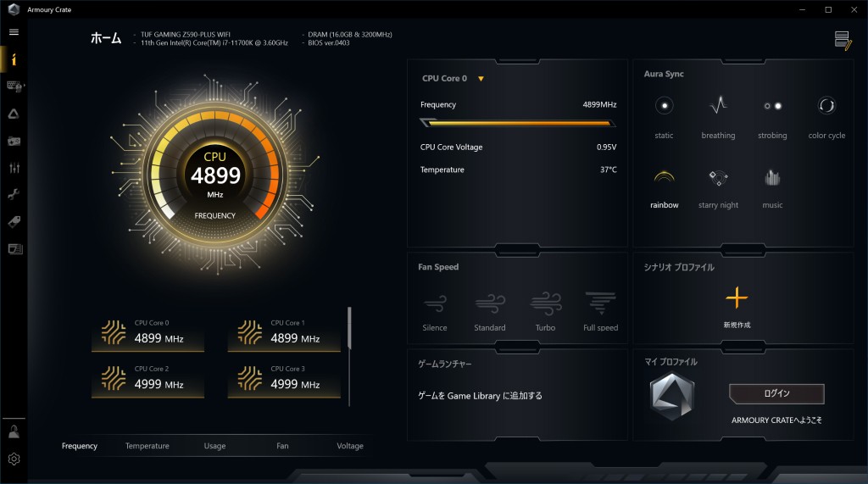The image size is (868, 484).
Task: Expand the CPU Core 0 dropdown
Action: pyautogui.click(x=481, y=79)
